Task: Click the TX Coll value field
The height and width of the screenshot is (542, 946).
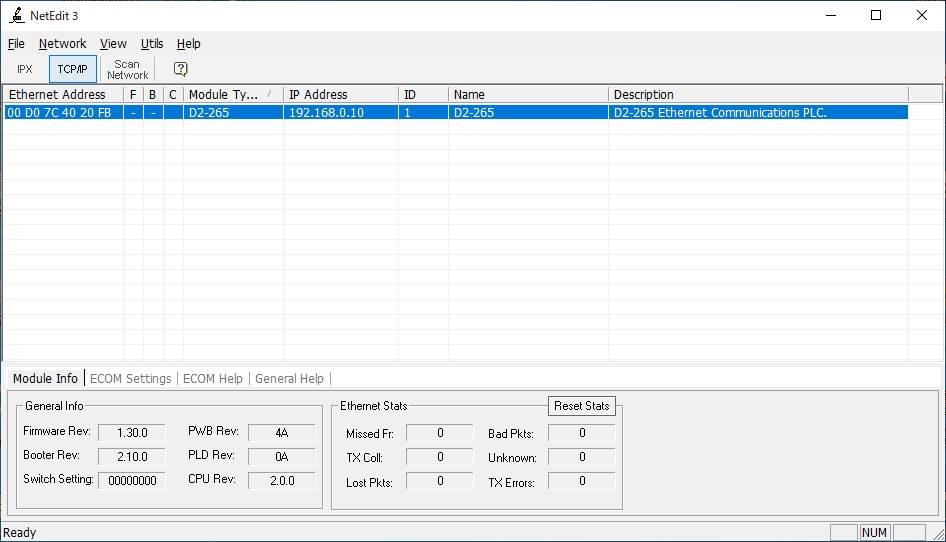Action: click(440, 457)
